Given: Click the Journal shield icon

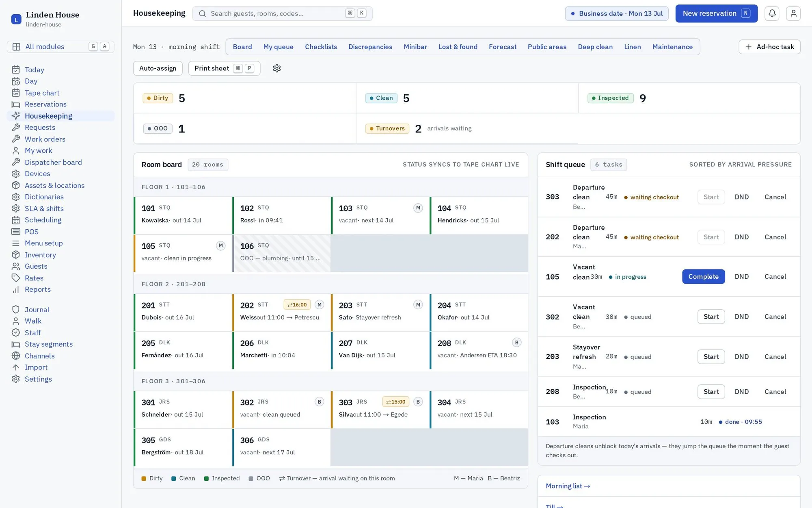Looking at the screenshot, I should pyautogui.click(x=16, y=310).
